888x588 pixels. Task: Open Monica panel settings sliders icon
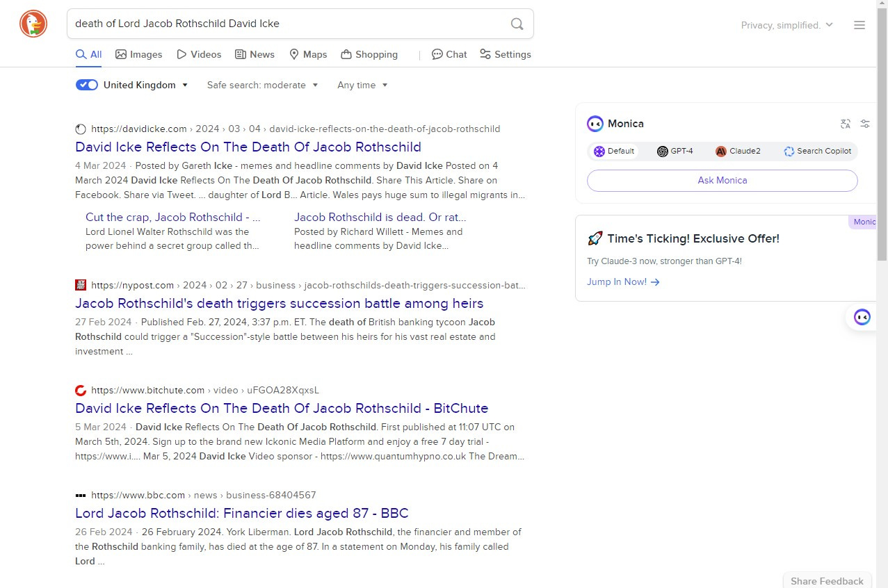pos(865,124)
